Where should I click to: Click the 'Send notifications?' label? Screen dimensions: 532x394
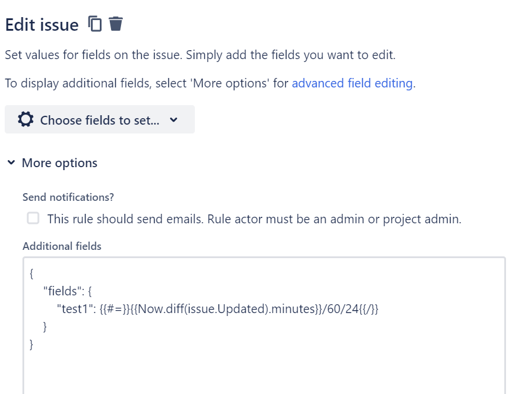pos(68,197)
